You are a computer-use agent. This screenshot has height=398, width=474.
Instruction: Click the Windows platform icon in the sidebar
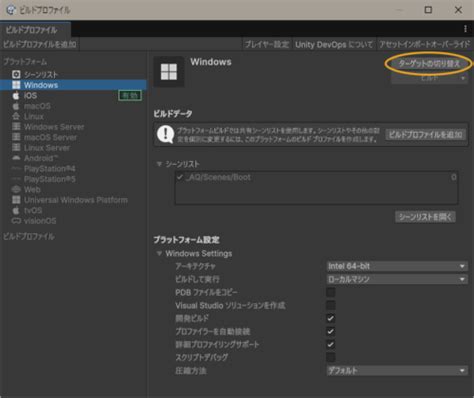[16, 85]
